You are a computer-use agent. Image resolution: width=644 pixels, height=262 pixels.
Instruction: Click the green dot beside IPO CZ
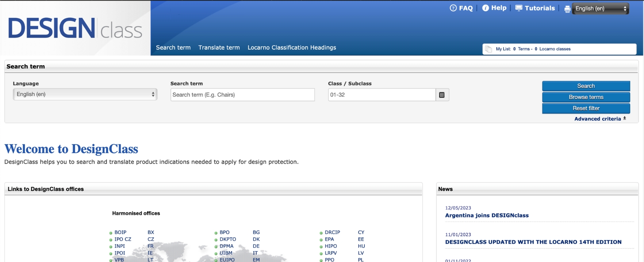point(111,240)
